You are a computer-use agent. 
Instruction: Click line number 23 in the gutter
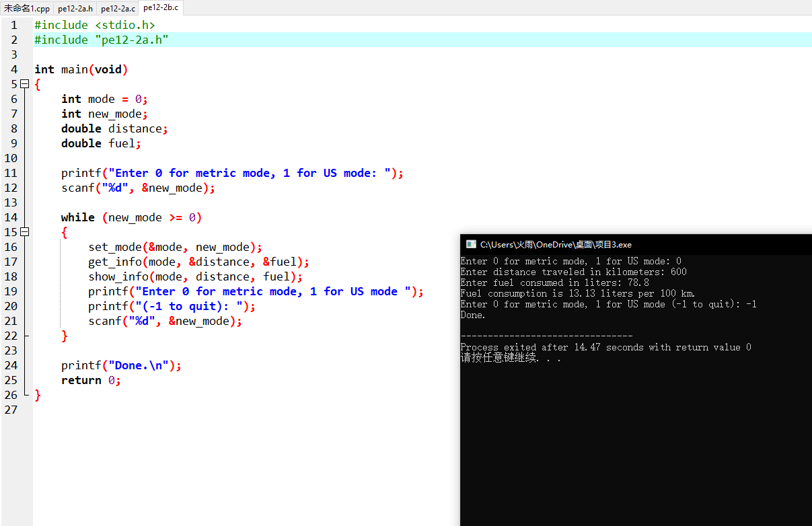pyautogui.click(x=11, y=350)
